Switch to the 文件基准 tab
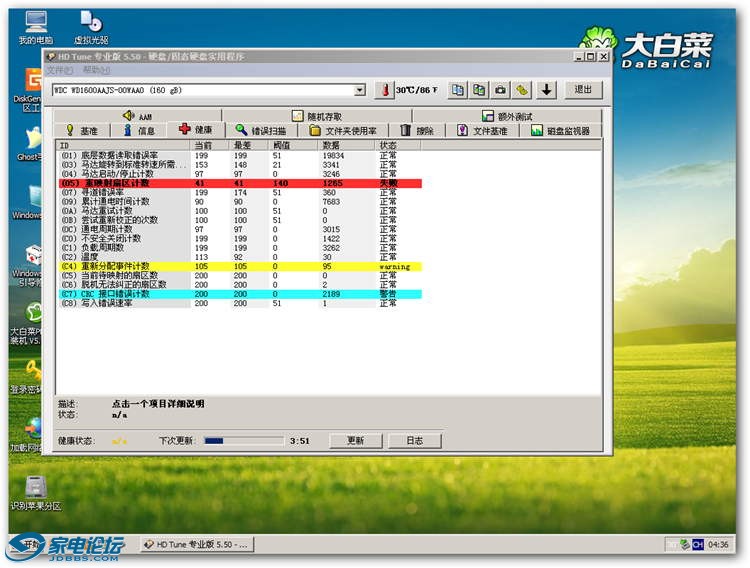Image resolution: width=750 pixels, height=568 pixels. (482, 130)
